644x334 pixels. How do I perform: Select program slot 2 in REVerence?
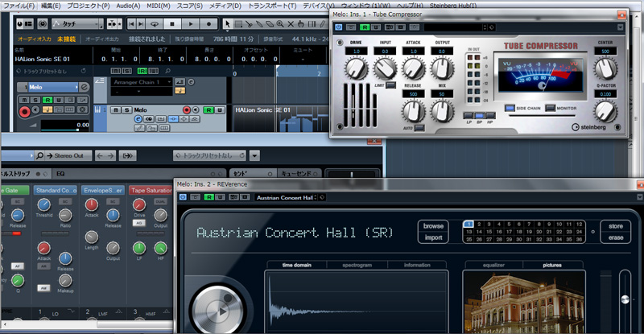point(479,225)
